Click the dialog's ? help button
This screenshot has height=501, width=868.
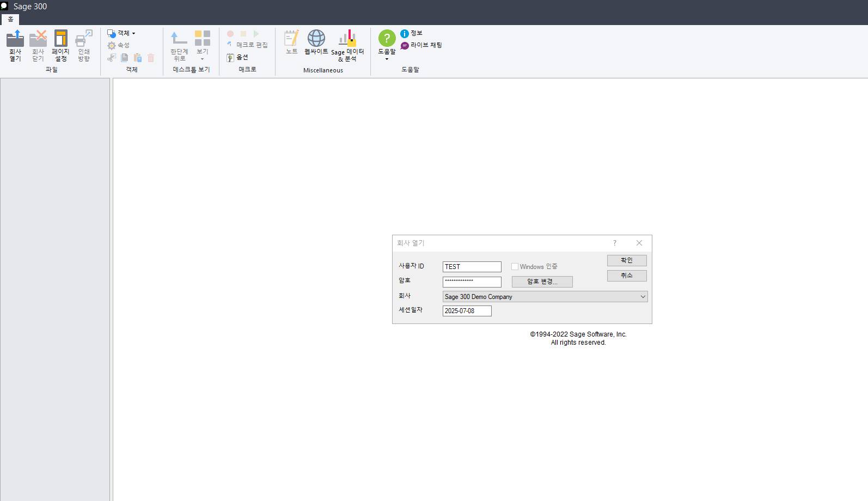615,243
